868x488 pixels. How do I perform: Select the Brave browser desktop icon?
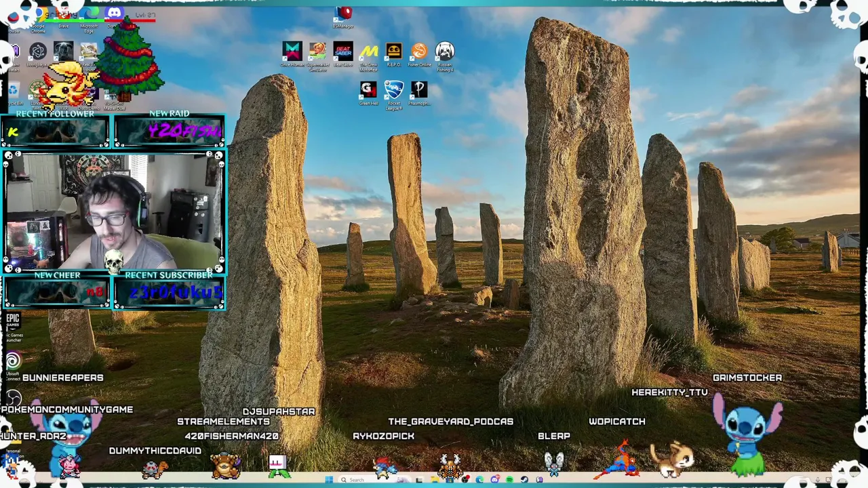click(64, 16)
